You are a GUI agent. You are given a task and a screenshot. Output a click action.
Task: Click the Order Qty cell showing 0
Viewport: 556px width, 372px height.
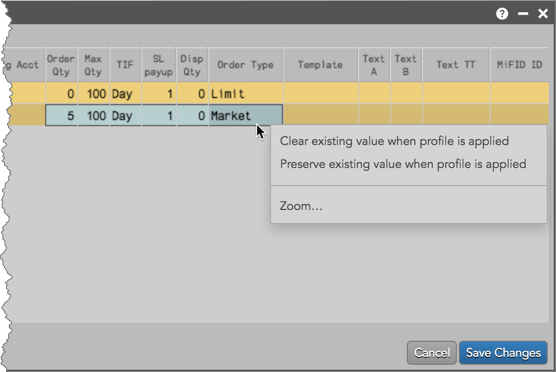pyautogui.click(x=61, y=94)
